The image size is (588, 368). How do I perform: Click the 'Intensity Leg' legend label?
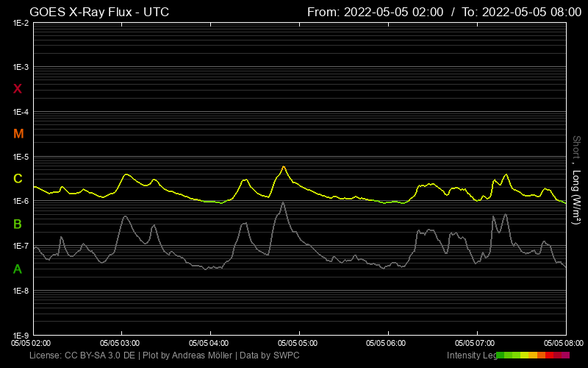click(471, 355)
